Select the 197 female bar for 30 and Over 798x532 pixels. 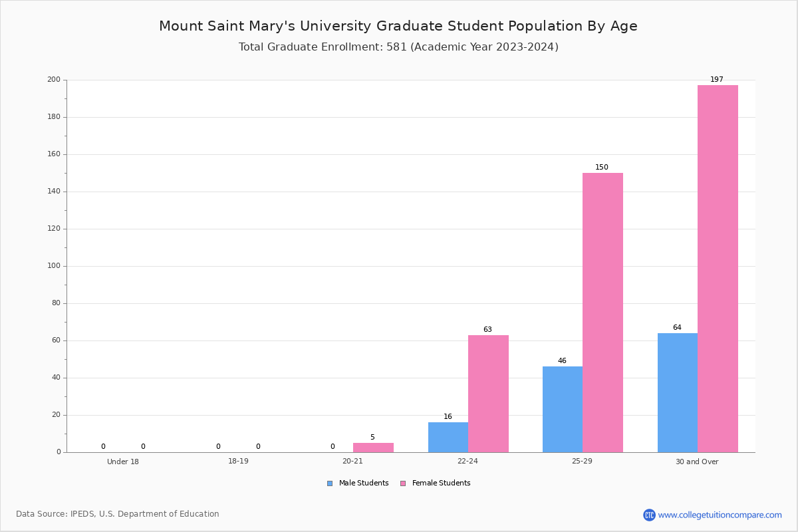coord(718,269)
